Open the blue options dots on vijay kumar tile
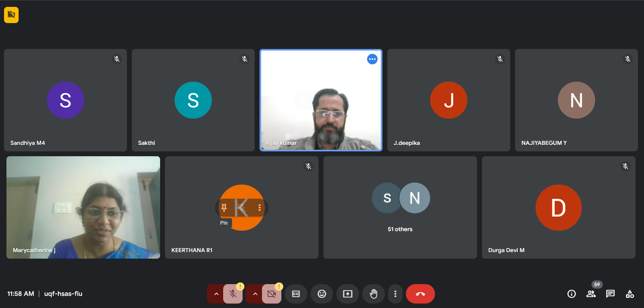The height and width of the screenshot is (308, 644). tap(372, 59)
